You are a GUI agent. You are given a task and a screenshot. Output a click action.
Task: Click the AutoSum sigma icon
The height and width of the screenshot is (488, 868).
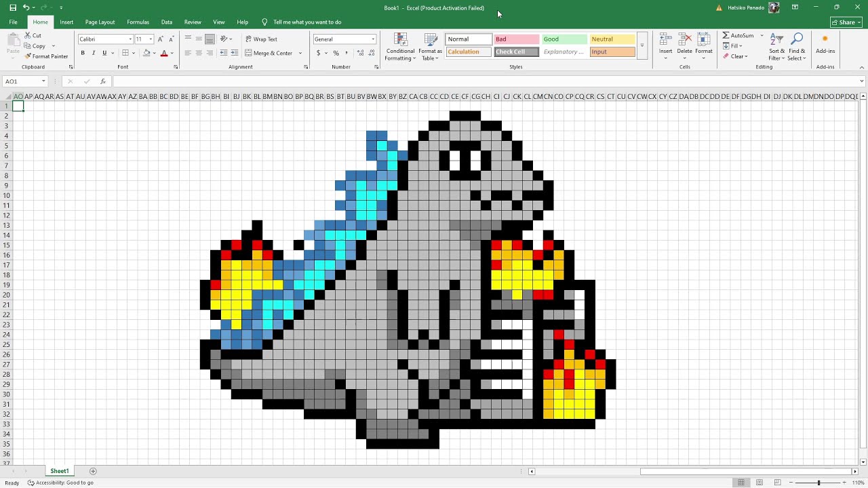click(726, 35)
